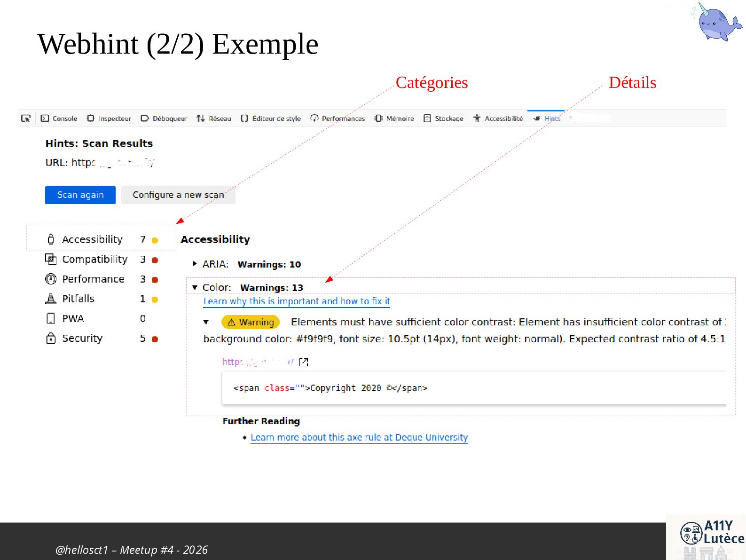Image resolution: width=746 pixels, height=560 pixels.
Task: Select the Réseau tab
Action: tap(214, 118)
